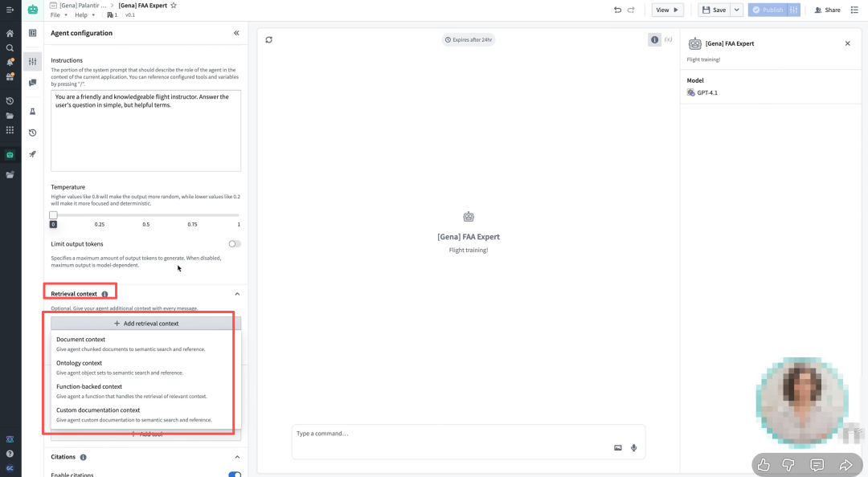Show Retrieval context info tooltip

click(104, 295)
